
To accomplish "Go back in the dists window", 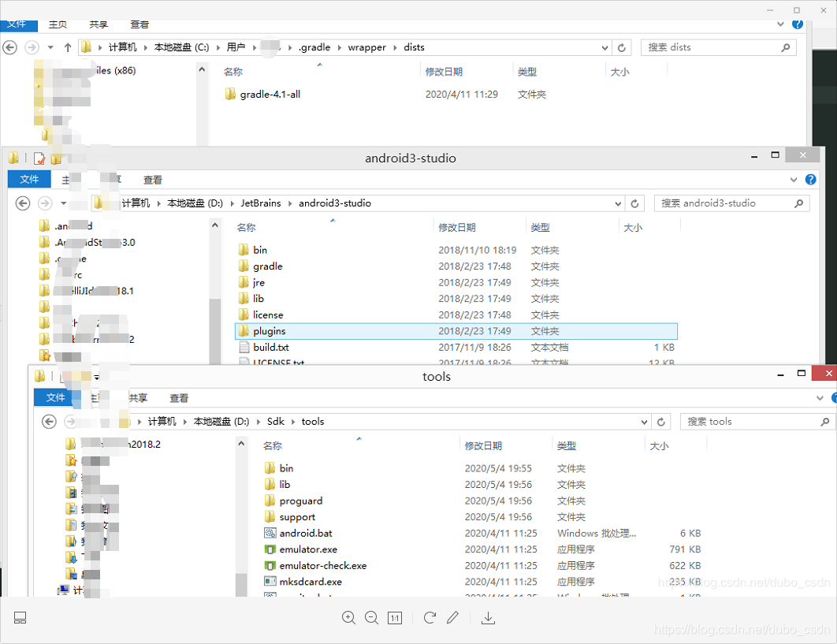I will 9,47.
